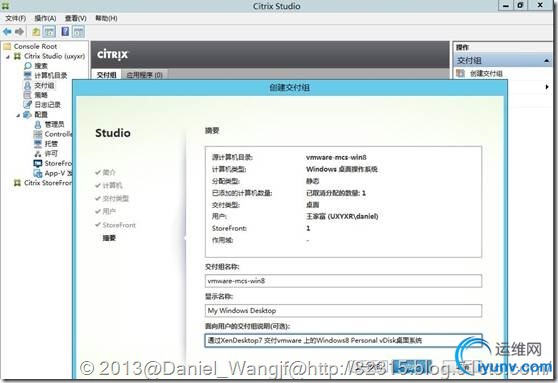
Task: Open the 帮助(H) menu
Action: tap(106, 18)
